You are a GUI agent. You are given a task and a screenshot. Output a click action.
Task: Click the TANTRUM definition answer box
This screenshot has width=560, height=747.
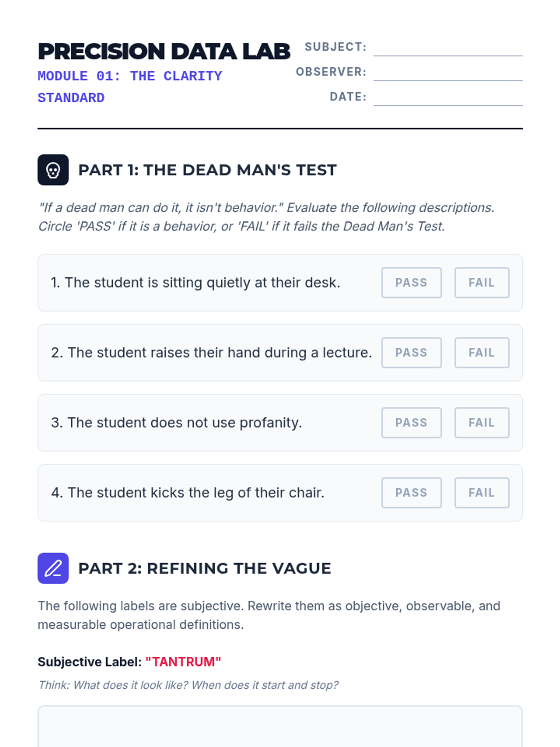pyautogui.click(x=280, y=726)
